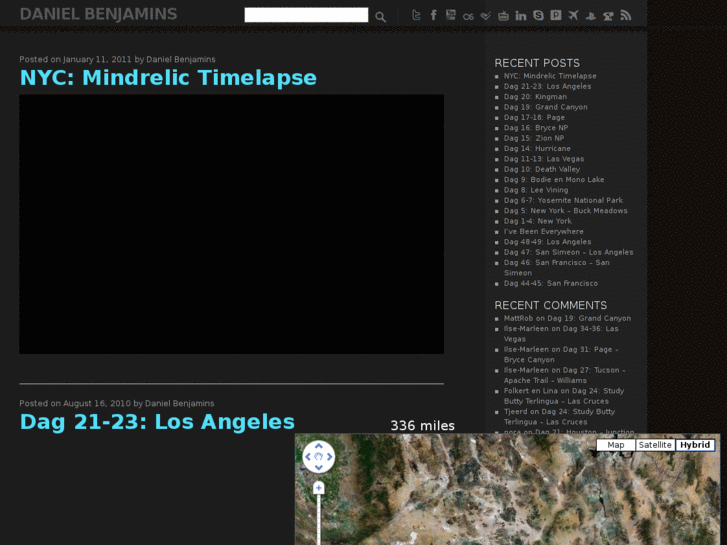
Task: Open the YouTube TV icon
Action: tap(503, 16)
